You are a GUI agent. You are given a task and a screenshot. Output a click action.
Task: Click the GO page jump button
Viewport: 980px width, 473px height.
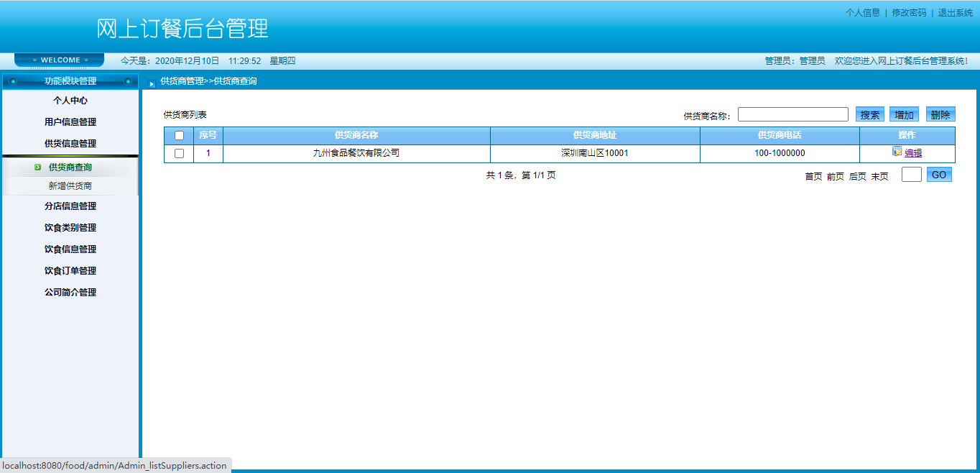point(939,175)
